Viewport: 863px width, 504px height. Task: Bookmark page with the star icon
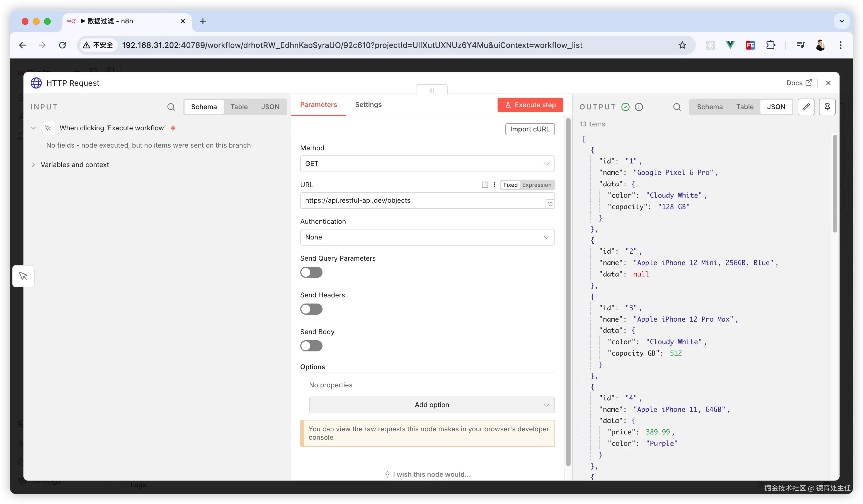click(682, 45)
